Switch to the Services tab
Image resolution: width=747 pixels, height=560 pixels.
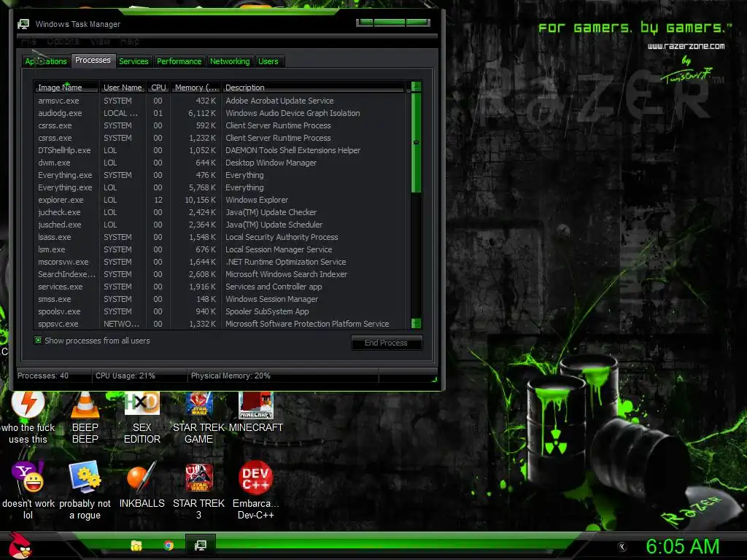point(134,61)
